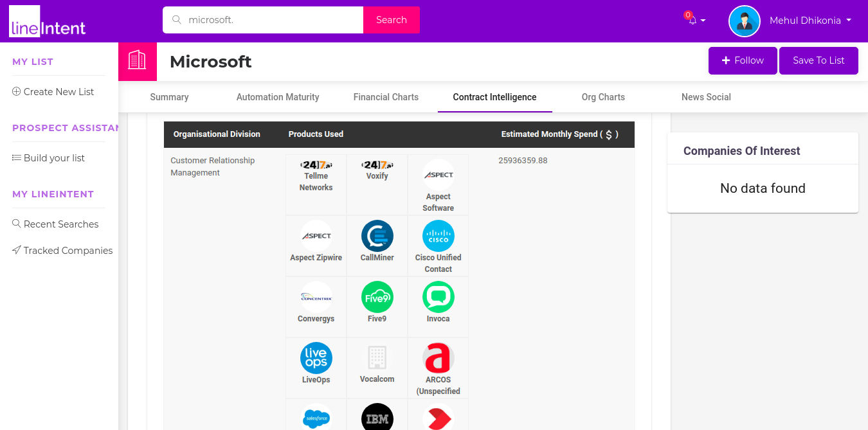Click the PROSPECT ASSISTANT section heading
The image size is (868, 430).
pos(65,128)
